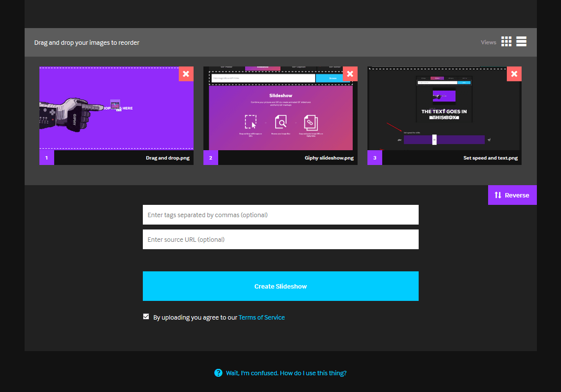Uncheck the Terms of Service agreement checkbox
Image resolution: width=561 pixels, height=392 pixels.
[x=146, y=317]
